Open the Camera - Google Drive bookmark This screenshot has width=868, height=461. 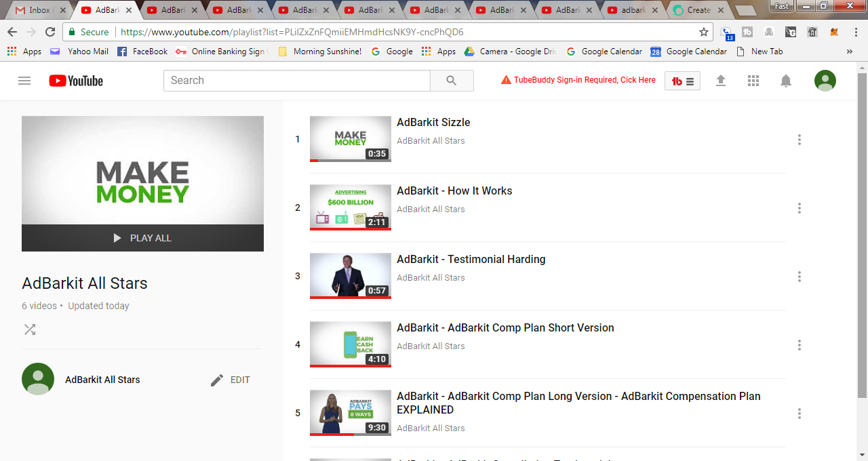tap(510, 52)
